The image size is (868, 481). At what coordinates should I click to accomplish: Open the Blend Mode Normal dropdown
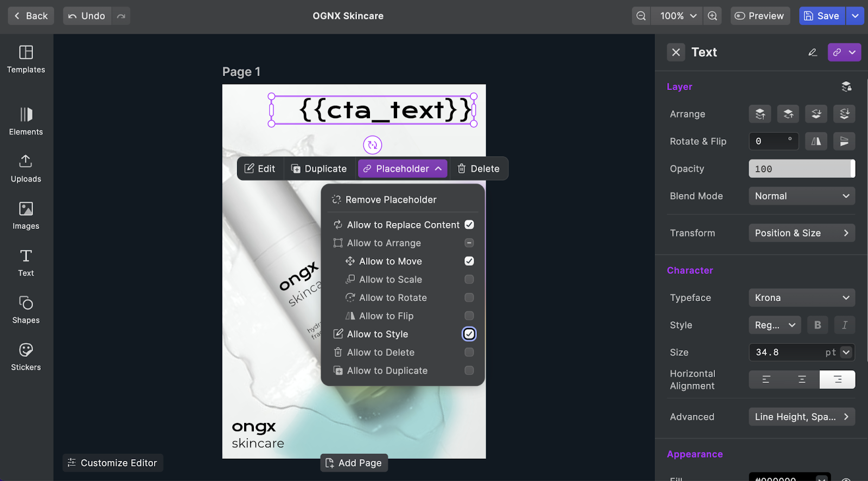pos(802,196)
